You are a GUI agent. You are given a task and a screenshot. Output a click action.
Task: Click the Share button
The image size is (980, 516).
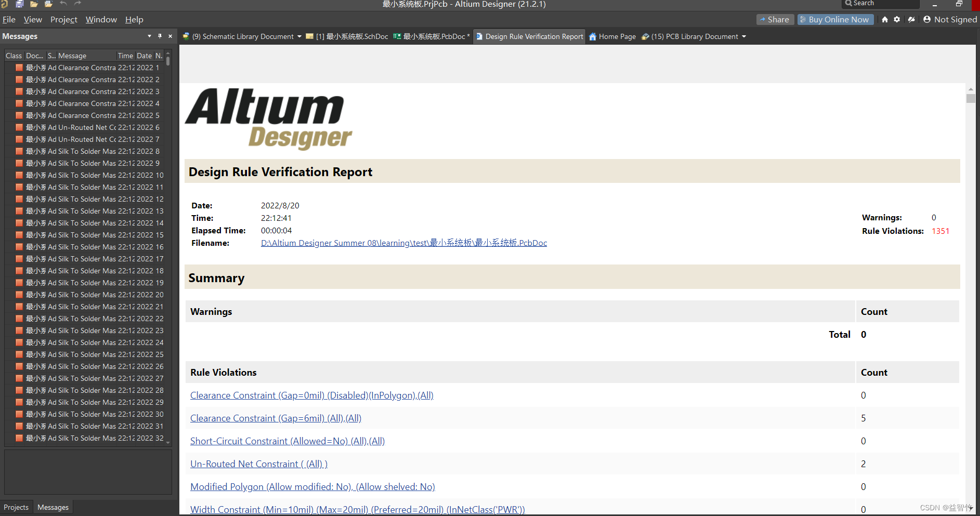click(775, 20)
